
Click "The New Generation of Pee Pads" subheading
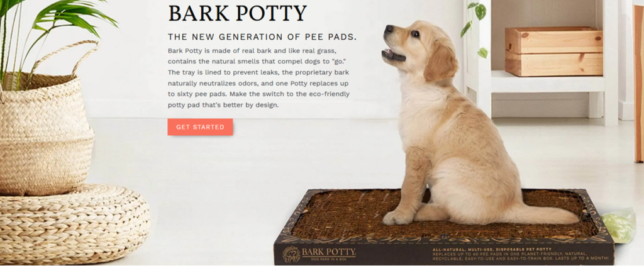[262, 37]
